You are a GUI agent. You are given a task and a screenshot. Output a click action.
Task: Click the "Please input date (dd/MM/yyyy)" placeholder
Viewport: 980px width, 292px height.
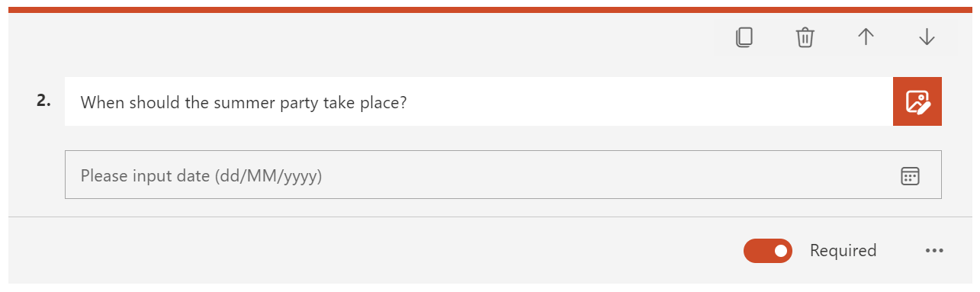tap(201, 176)
